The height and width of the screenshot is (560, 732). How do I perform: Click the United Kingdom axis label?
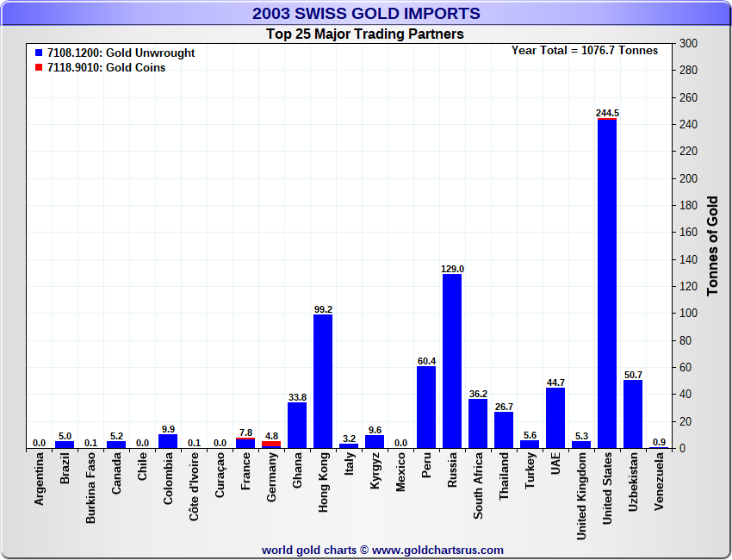point(581,496)
